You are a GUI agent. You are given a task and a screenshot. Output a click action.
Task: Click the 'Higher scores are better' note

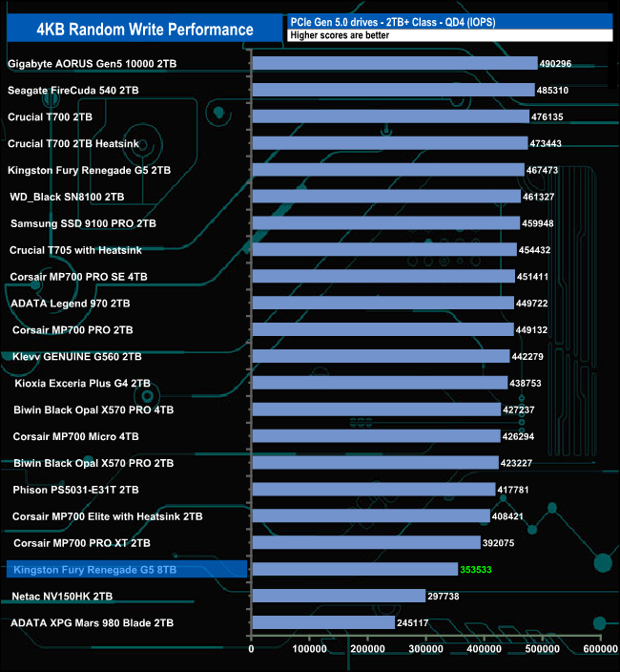click(x=340, y=35)
